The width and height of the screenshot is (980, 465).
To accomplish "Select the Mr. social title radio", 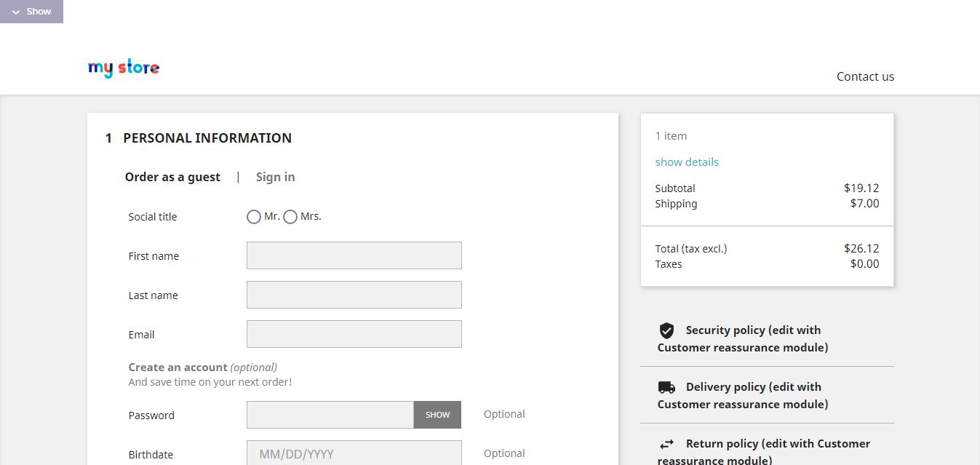I will 254,217.
